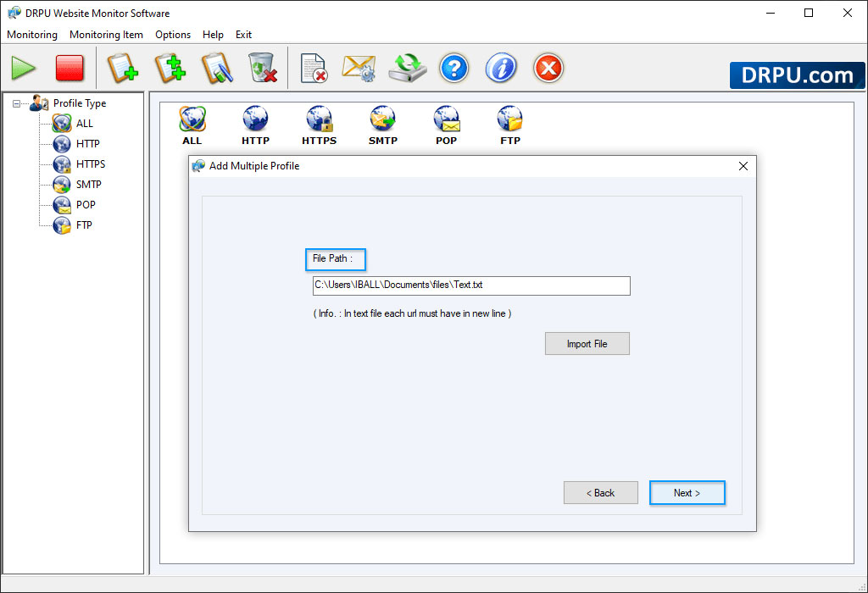Viewport: 868px width, 593px height.
Task: Open the blue info icon
Action: click(x=501, y=68)
